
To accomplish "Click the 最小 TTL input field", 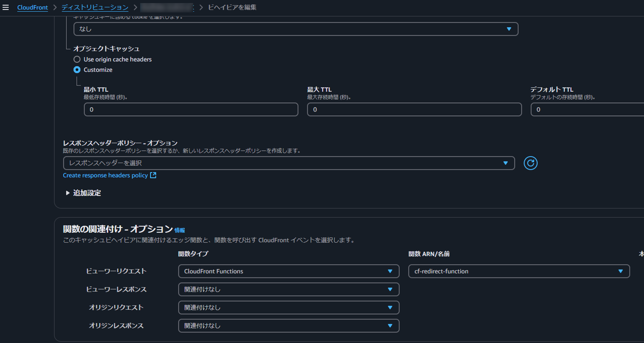I will (191, 110).
